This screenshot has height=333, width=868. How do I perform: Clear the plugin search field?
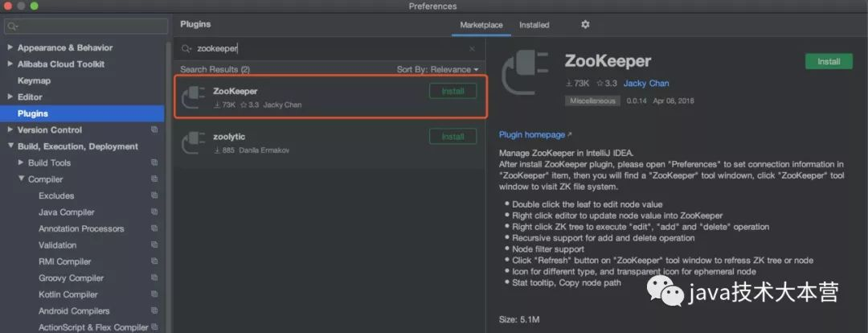pos(472,49)
